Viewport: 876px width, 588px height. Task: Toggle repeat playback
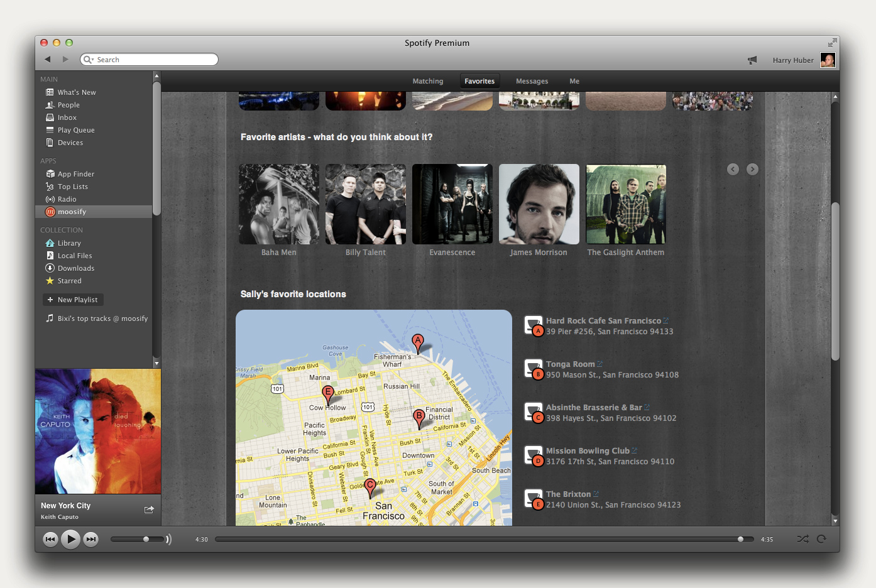[821, 539]
